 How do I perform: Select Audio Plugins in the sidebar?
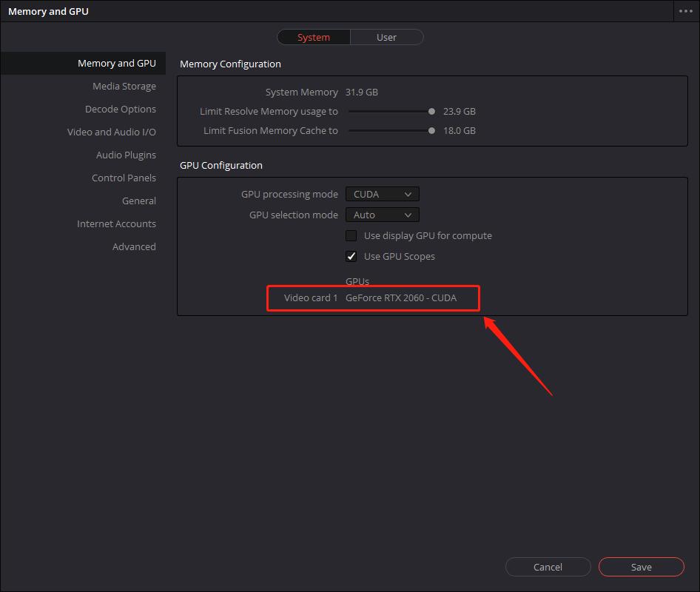[126, 155]
